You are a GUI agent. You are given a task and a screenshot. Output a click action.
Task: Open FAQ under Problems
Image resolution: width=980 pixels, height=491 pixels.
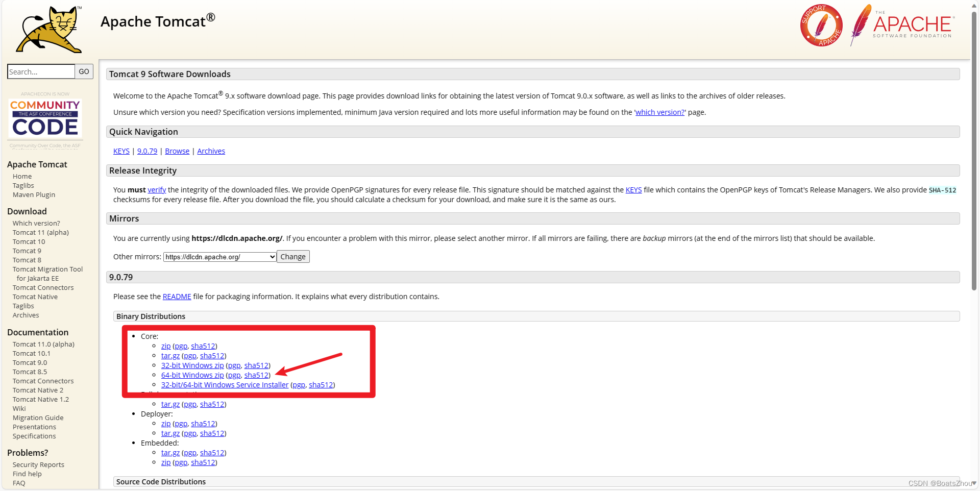(x=19, y=483)
